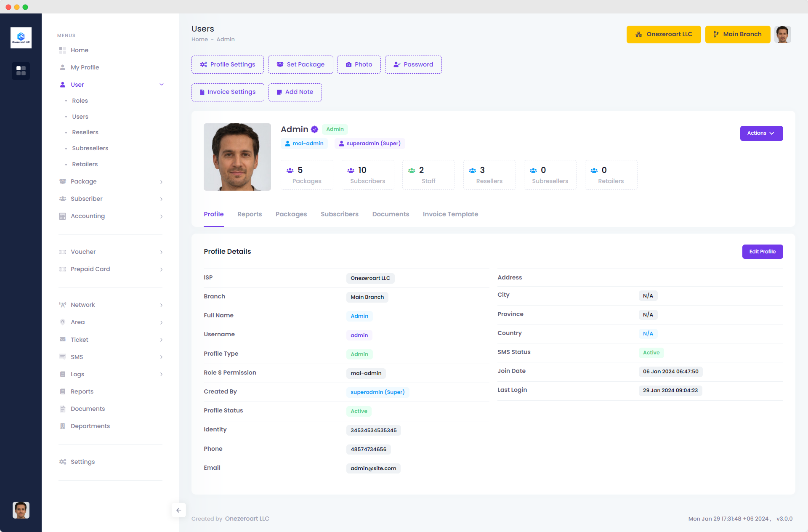Expand the Network menu chevron
This screenshot has width=808, height=532.
(x=161, y=305)
